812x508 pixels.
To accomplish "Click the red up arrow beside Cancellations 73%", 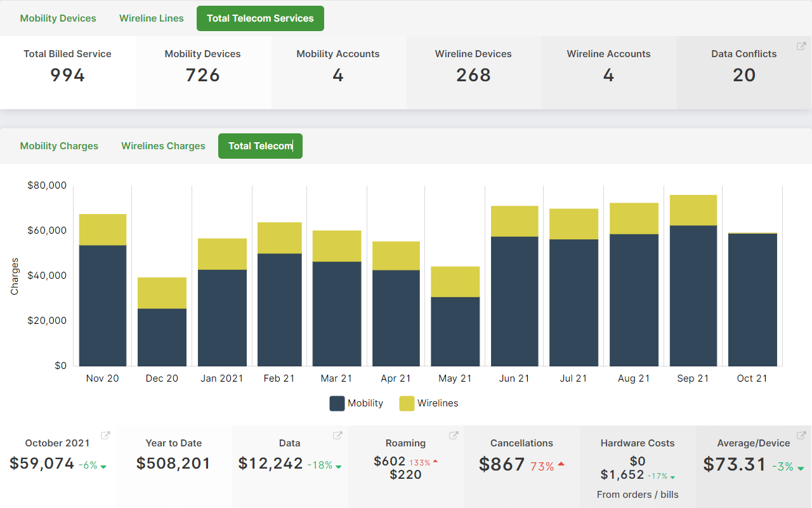I will click(561, 465).
